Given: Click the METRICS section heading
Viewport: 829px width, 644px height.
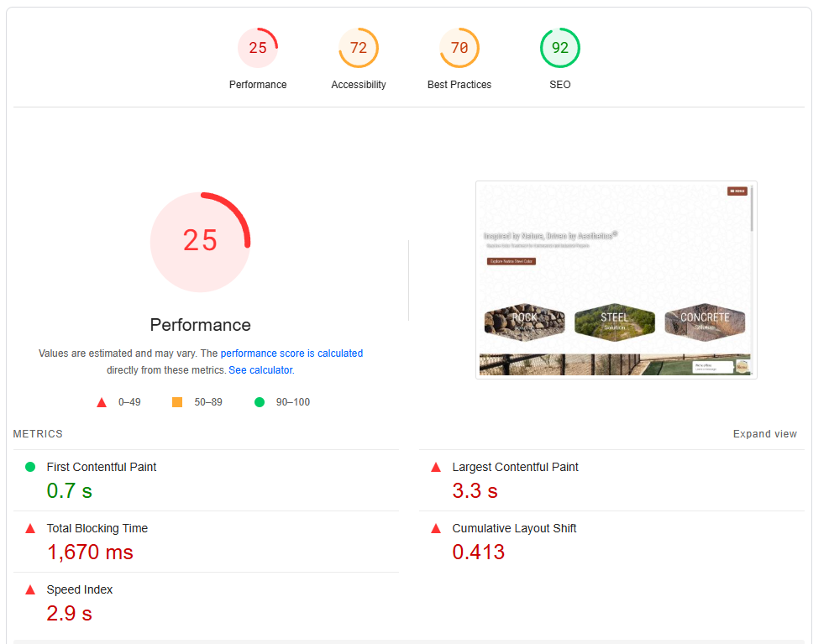Looking at the screenshot, I should coord(38,434).
